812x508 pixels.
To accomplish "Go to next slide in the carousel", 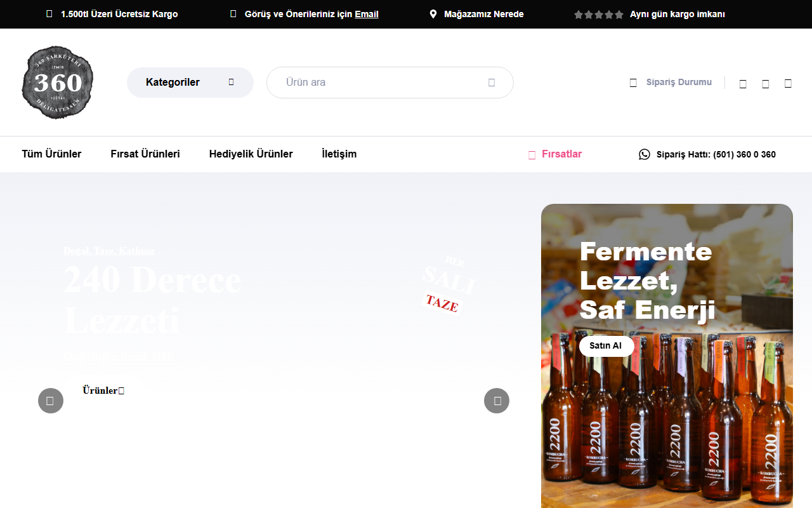I will coord(497,401).
